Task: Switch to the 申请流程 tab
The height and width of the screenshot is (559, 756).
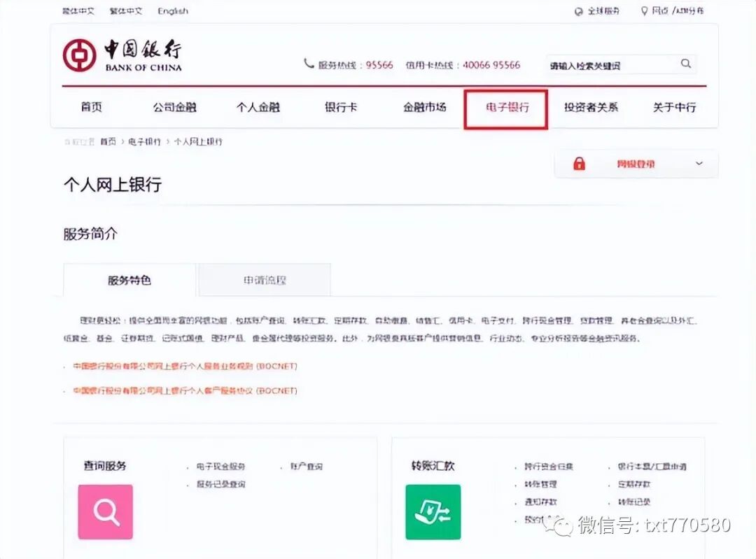Action: [x=264, y=279]
